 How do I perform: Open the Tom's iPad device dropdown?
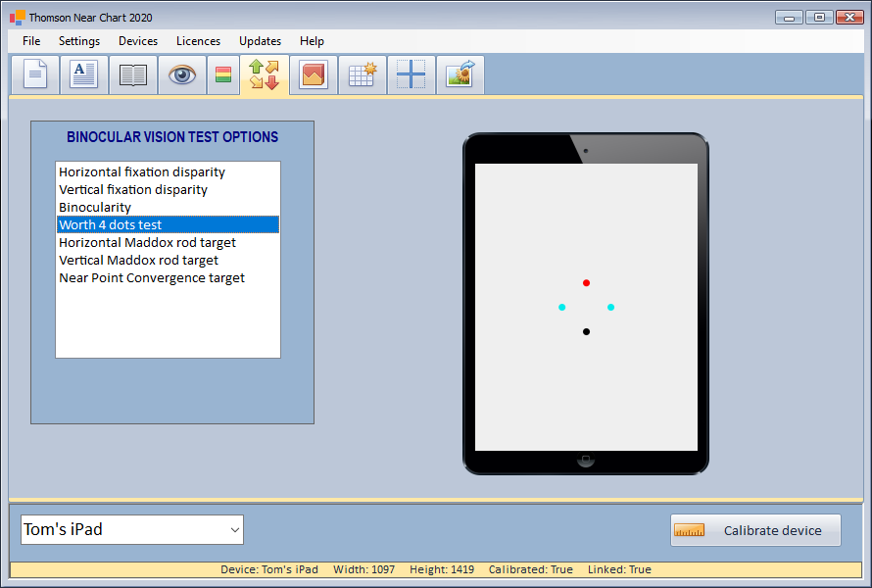click(x=132, y=530)
